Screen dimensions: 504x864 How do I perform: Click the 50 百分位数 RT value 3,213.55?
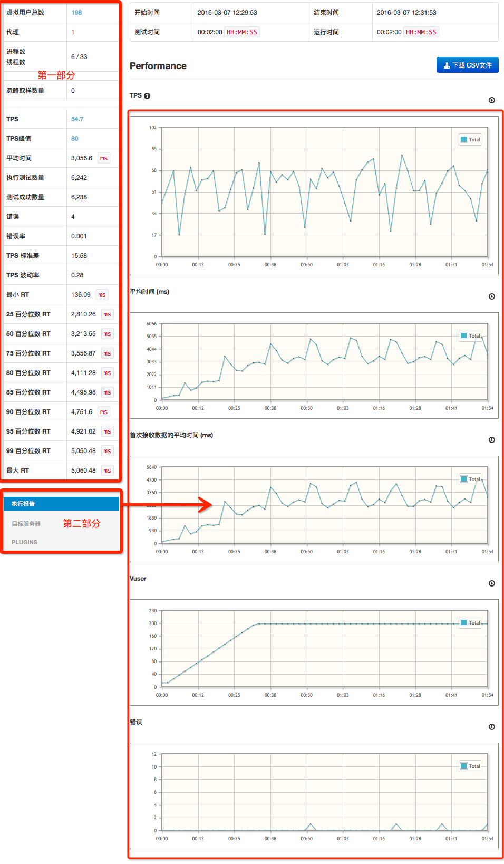83,334
